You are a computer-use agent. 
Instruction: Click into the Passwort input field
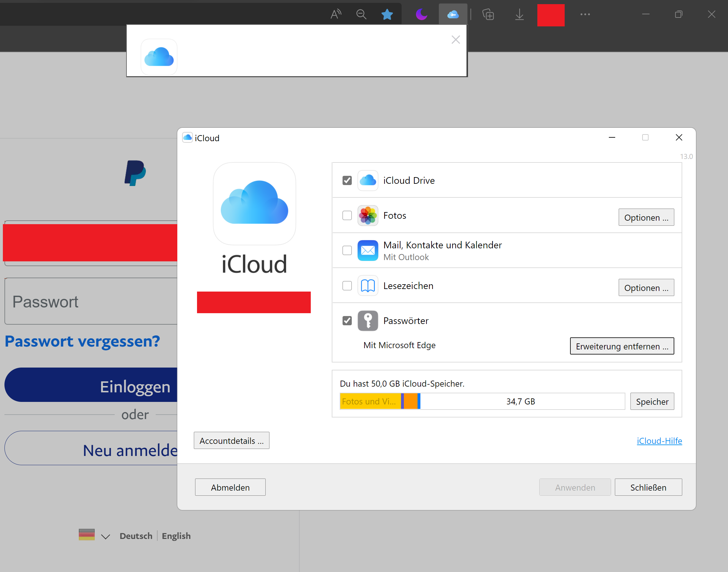point(90,301)
